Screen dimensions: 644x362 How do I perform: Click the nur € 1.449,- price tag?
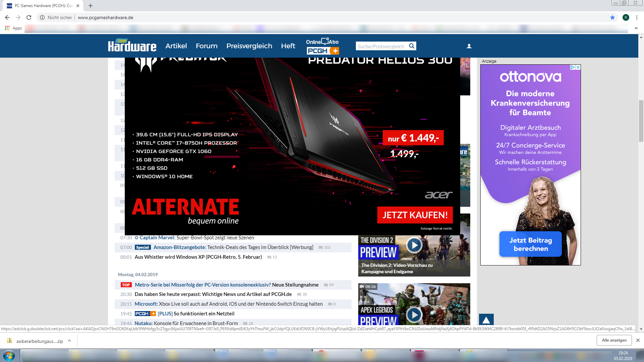point(413,138)
